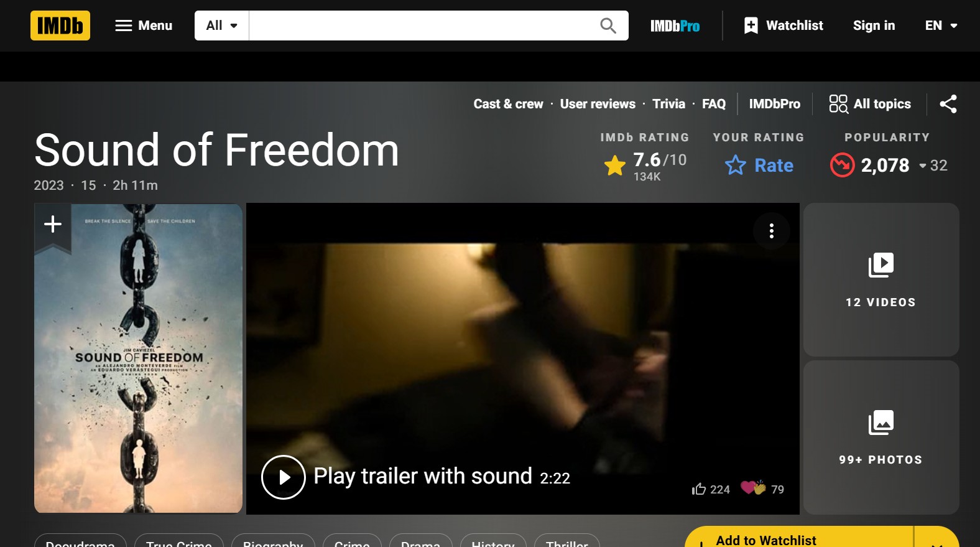The width and height of the screenshot is (980, 547).
Task: Open the FAQ link
Action: coord(714,104)
